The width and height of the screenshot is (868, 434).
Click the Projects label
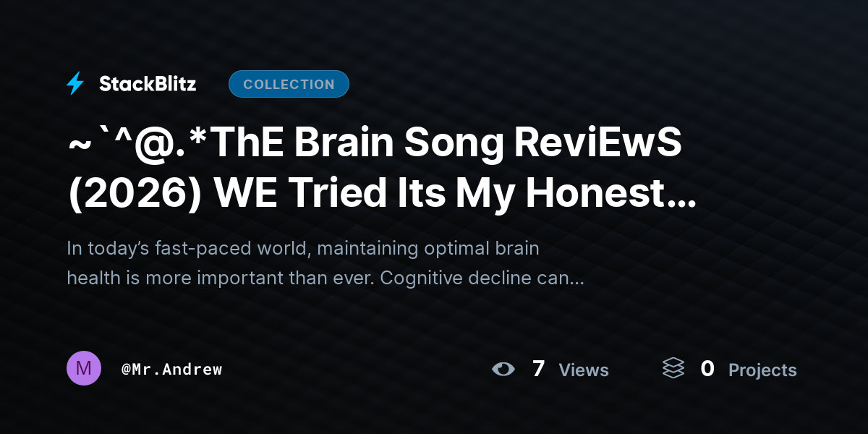coord(762,370)
